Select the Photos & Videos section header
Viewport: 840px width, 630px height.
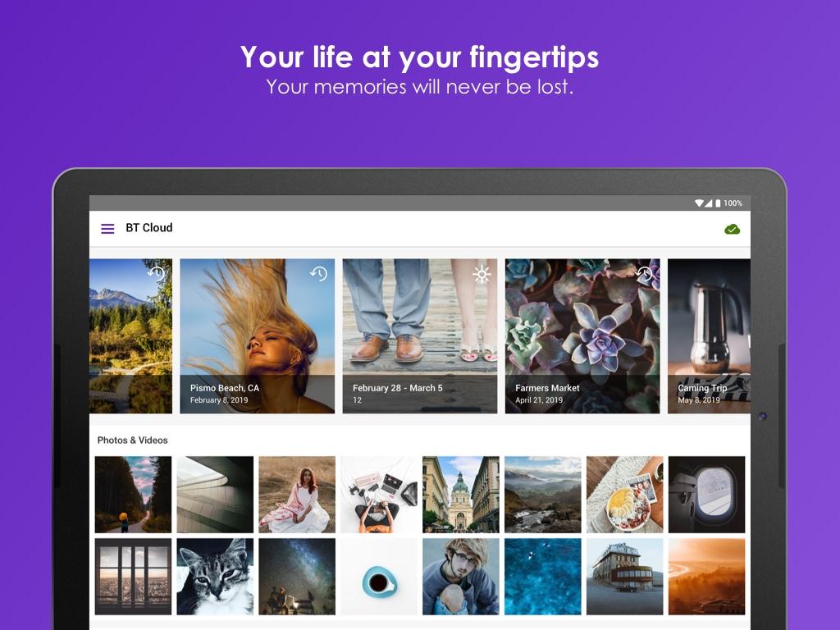click(132, 440)
